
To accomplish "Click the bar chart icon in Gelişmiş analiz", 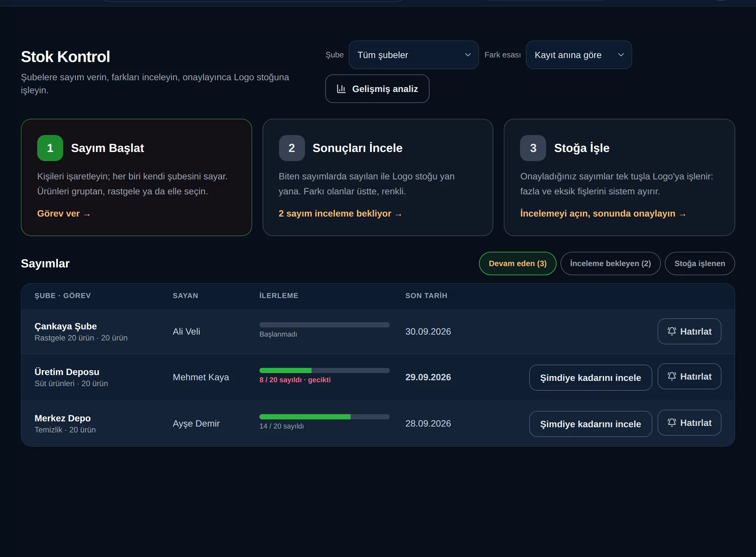I will tap(341, 89).
